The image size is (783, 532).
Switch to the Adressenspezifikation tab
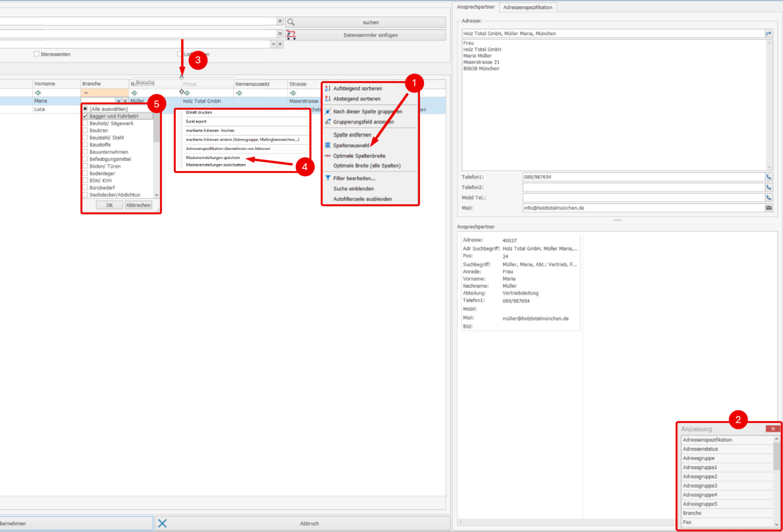click(527, 7)
